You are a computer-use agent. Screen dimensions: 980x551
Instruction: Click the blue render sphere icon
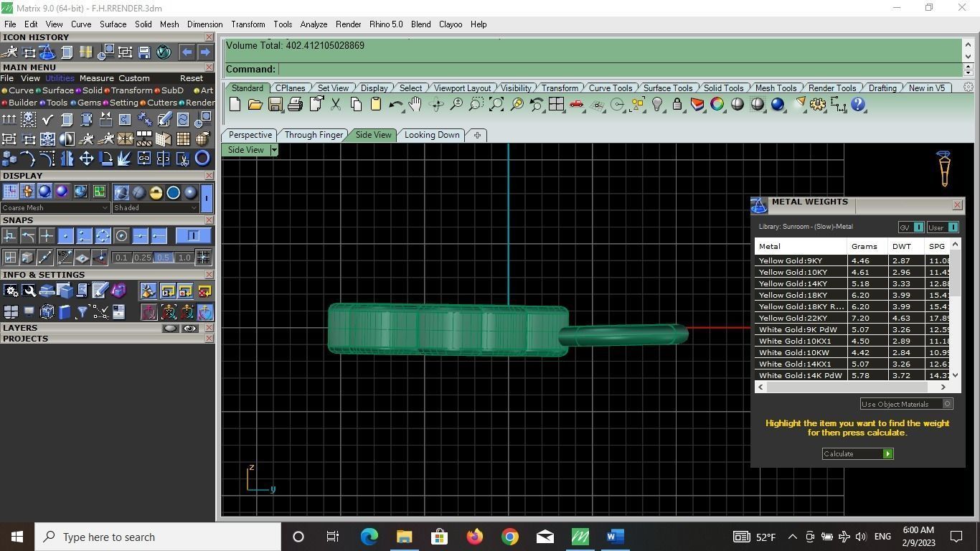point(777,105)
